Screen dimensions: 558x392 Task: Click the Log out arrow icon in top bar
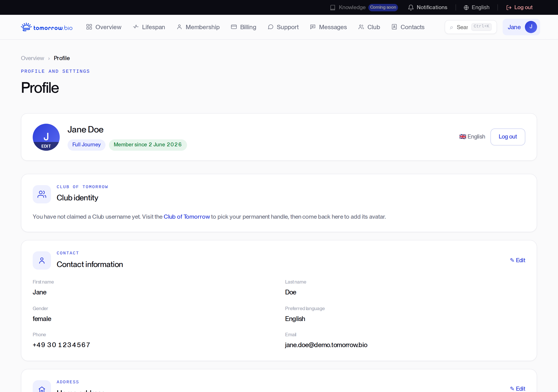point(509,8)
